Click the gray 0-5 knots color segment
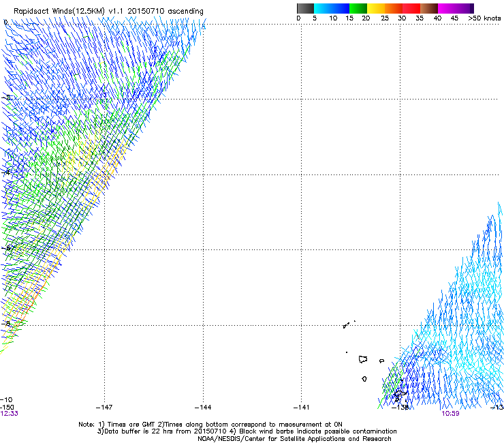The height and width of the screenshot is (443, 504). click(305, 8)
